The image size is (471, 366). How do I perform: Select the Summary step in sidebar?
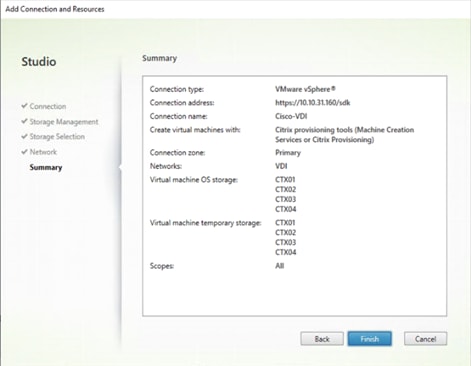point(46,167)
